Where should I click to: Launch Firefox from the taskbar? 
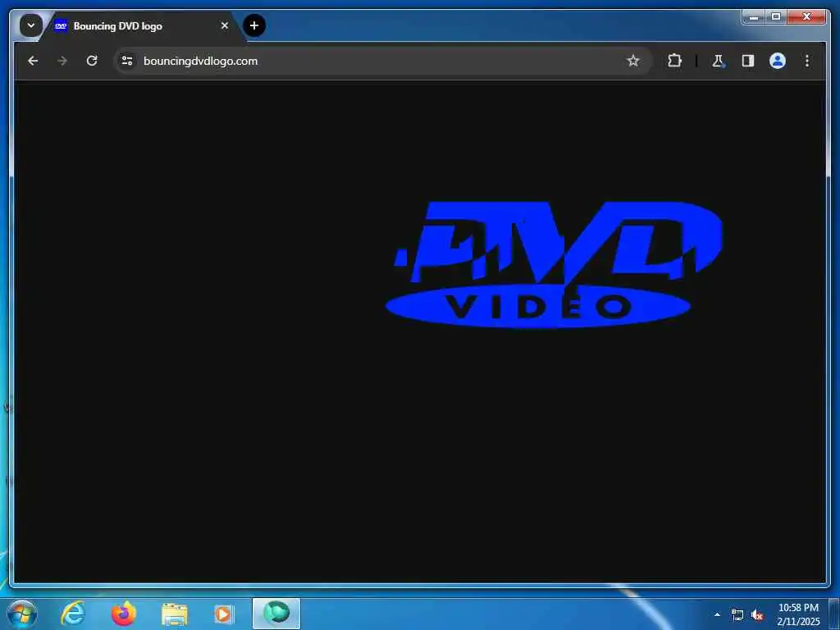[124, 614]
